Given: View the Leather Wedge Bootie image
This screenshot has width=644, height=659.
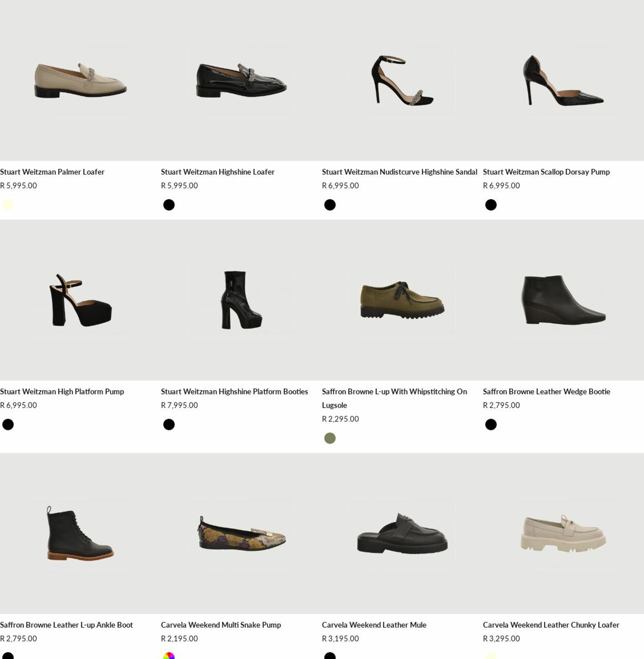Looking at the screenshot, I should [x=563, y=300].
